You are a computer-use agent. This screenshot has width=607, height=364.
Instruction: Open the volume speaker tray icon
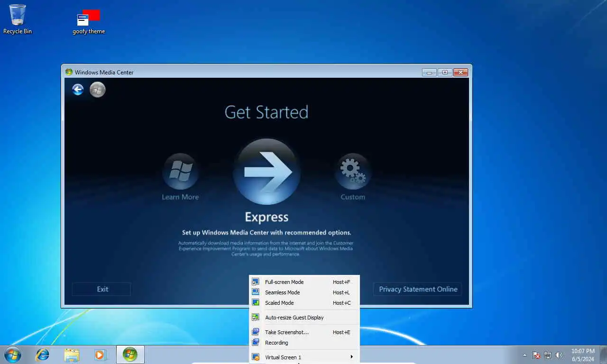click(x=559, y=355)
